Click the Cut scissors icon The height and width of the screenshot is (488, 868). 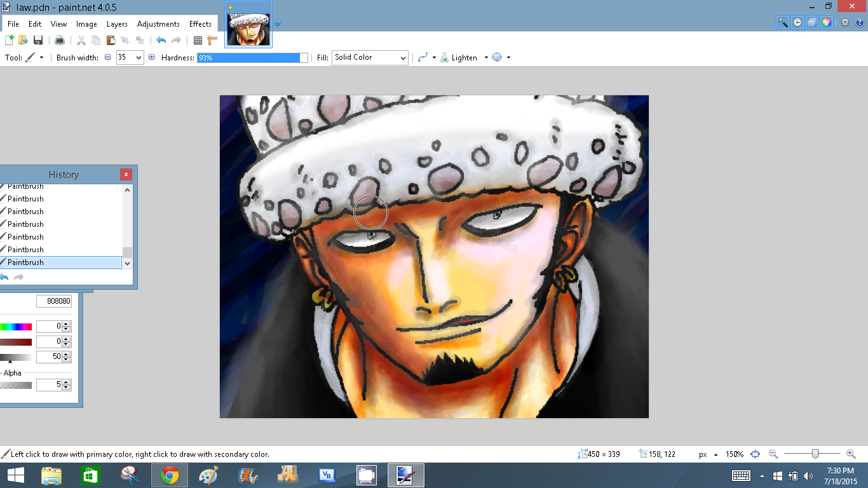pos(81,40)
